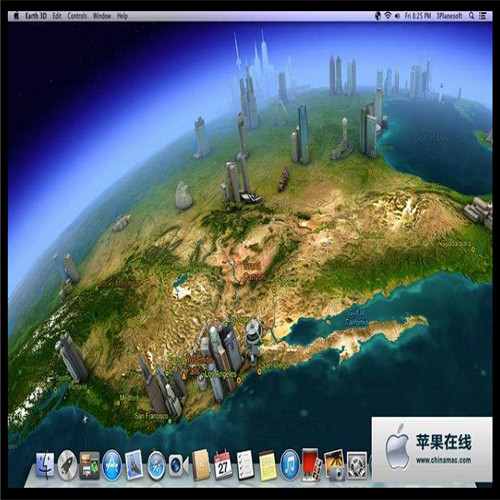Screen dimensions: 500x500
Task: Open Reminders checklist icon in dock
Action: tap(245, 465)
